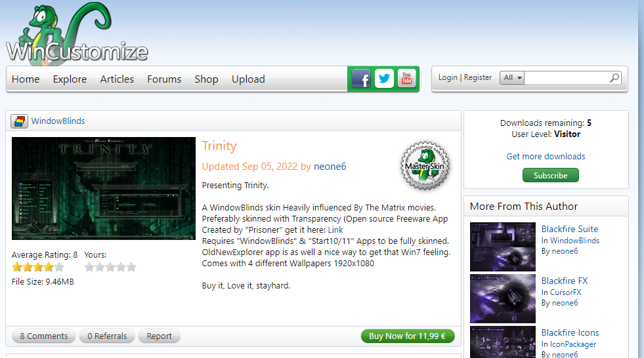This screenshot has width=644, height=358.
Task: Open the 8 Comments button
Action: [x=43, y=336]
